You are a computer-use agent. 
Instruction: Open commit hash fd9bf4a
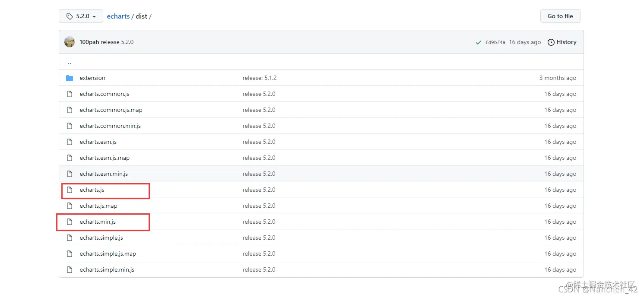coord(495,42)
